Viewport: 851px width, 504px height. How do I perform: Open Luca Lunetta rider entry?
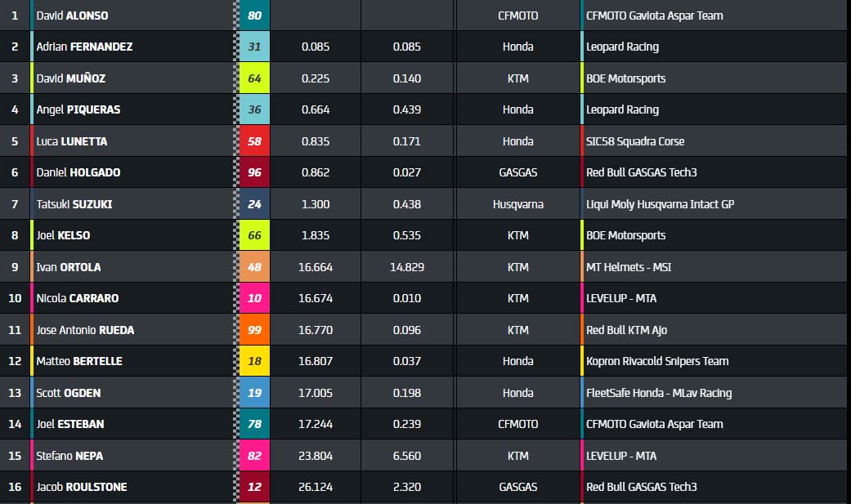(71, 141)
